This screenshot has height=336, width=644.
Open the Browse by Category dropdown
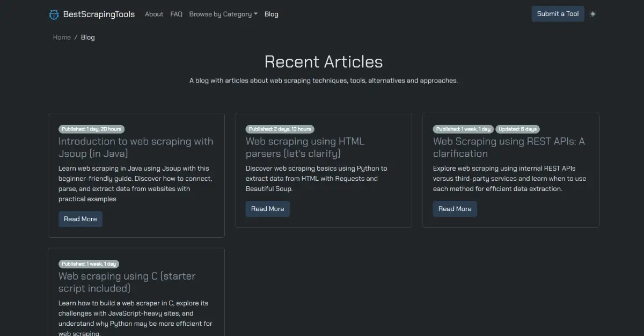tap(223, 14)
